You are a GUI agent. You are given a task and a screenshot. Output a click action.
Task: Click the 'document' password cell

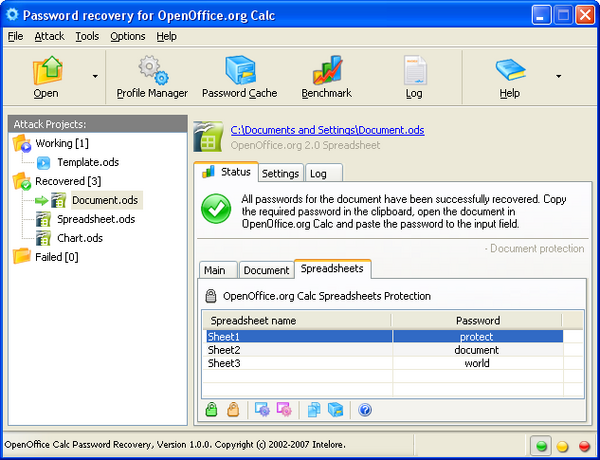478,350
